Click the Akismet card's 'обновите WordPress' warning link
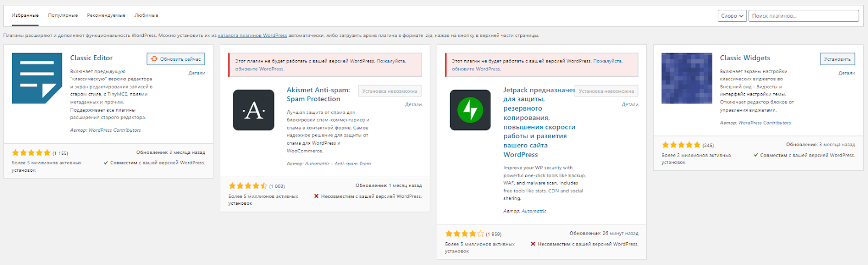Viewport: 868px width, 265px height. coord(259,69)
